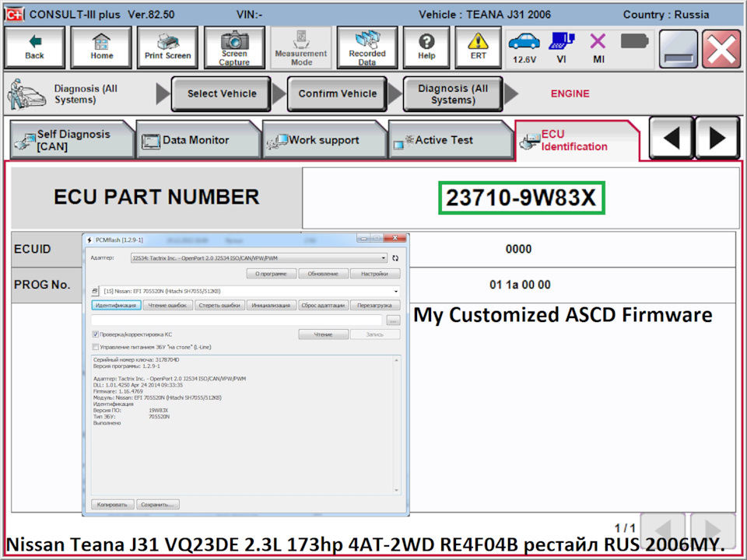
Task: Click the empty file path field in PCMflash
Action: click(x=237, y=320)
